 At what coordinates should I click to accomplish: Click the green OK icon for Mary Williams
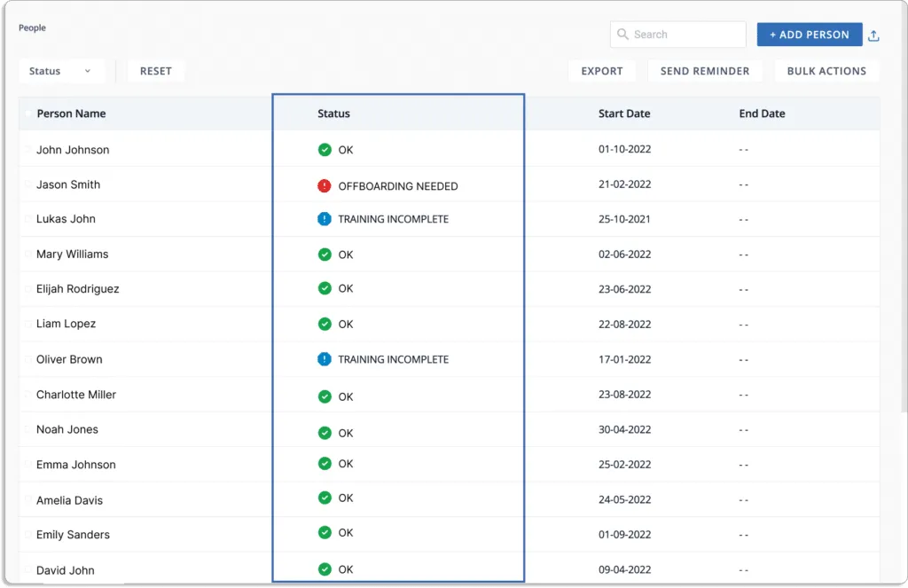tap(325, 255)
